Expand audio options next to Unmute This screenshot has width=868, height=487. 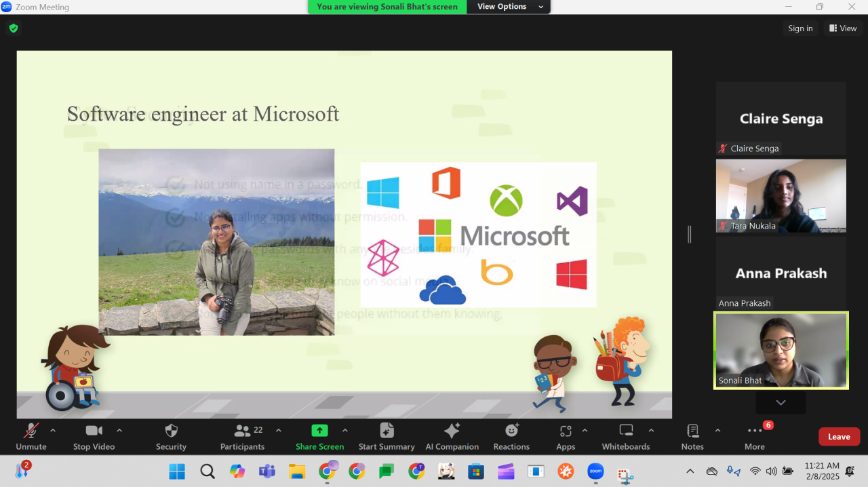pos(53,431)
